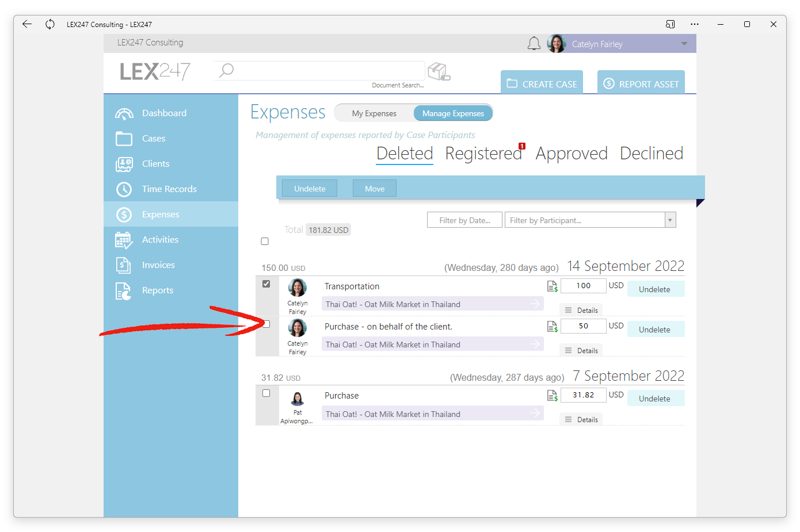Open case arrow on Pat's Purchase row

tap(535, 413)
